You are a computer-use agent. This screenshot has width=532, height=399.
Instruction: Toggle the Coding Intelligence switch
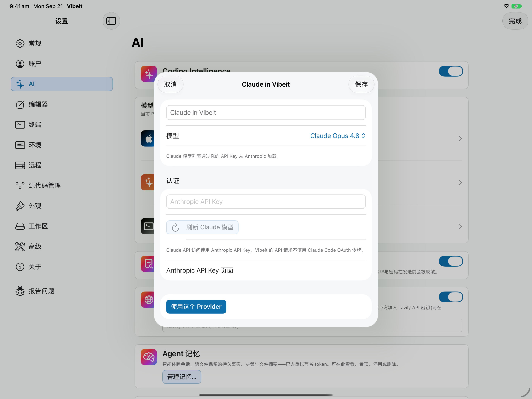coord(451,71)
